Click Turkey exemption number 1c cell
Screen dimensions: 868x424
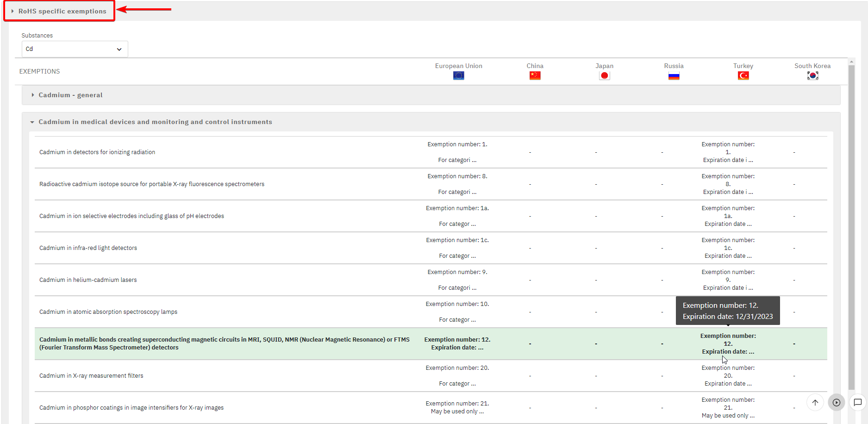728,248
